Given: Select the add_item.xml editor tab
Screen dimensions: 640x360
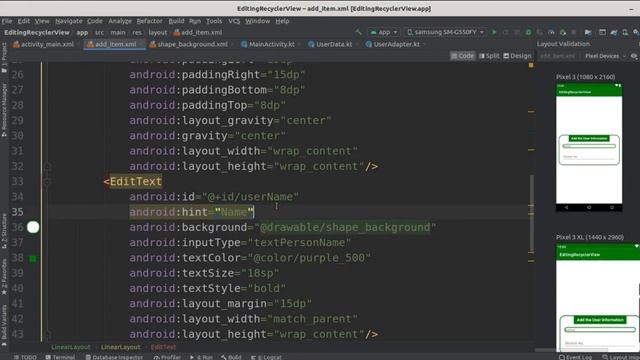Looking at the screenshot, I should 115,44.
